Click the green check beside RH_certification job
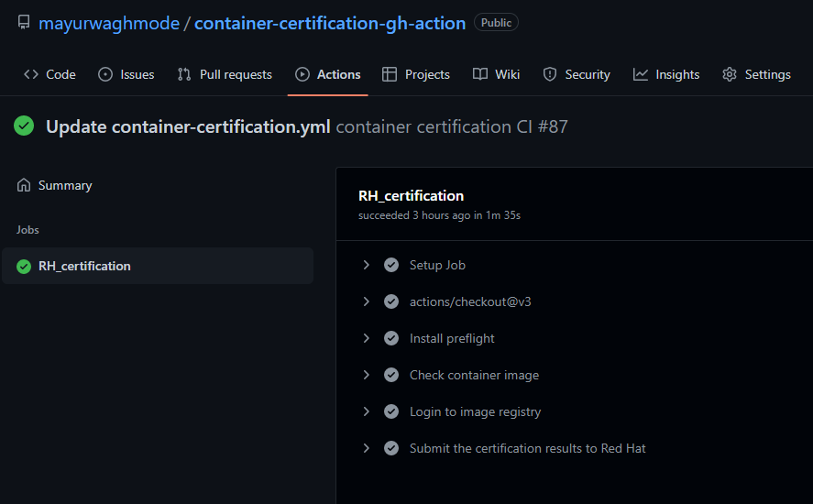 pos(24,266)
